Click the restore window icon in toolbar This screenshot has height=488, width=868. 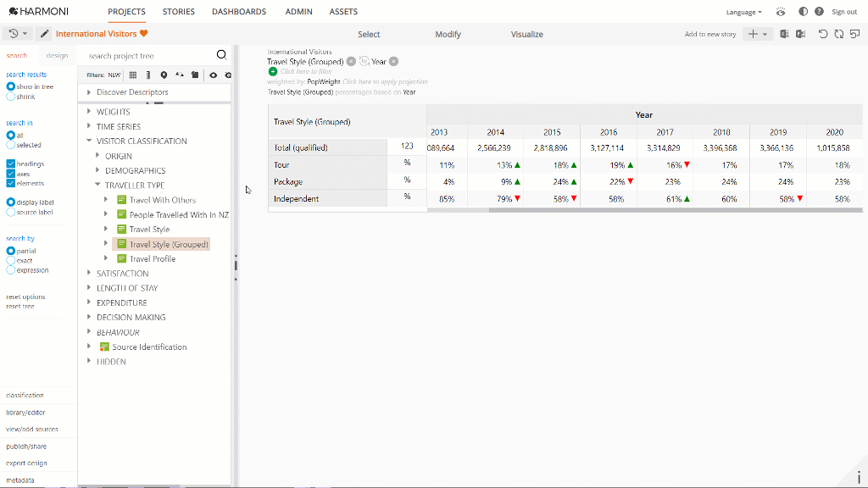[855, 34]
